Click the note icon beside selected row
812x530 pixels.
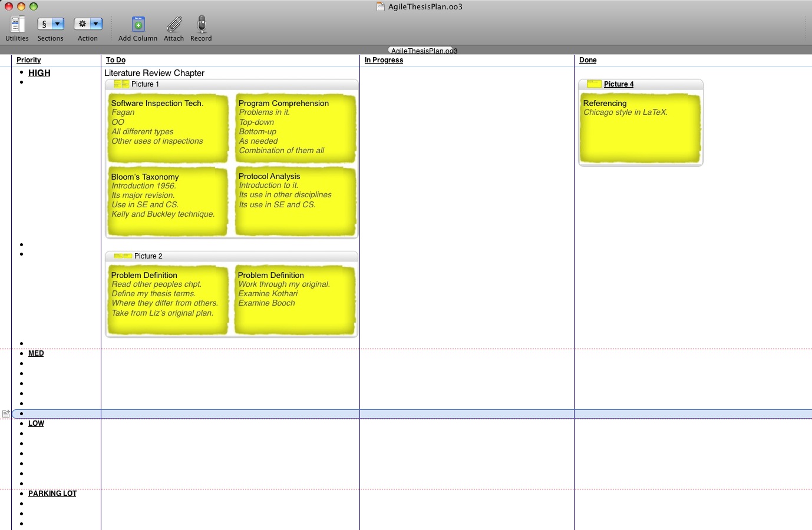(x=6, y=414)
